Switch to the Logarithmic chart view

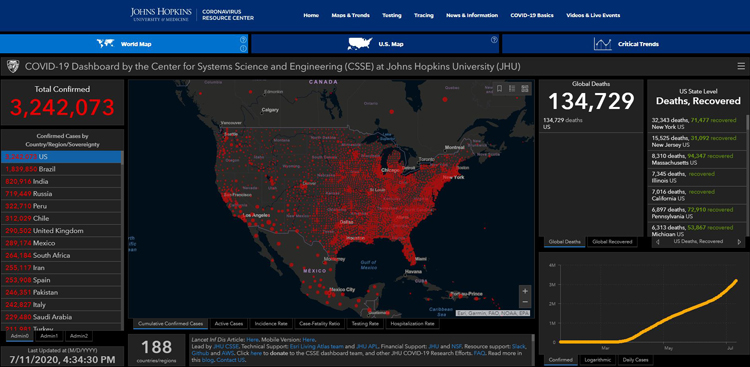click(597, 360)
